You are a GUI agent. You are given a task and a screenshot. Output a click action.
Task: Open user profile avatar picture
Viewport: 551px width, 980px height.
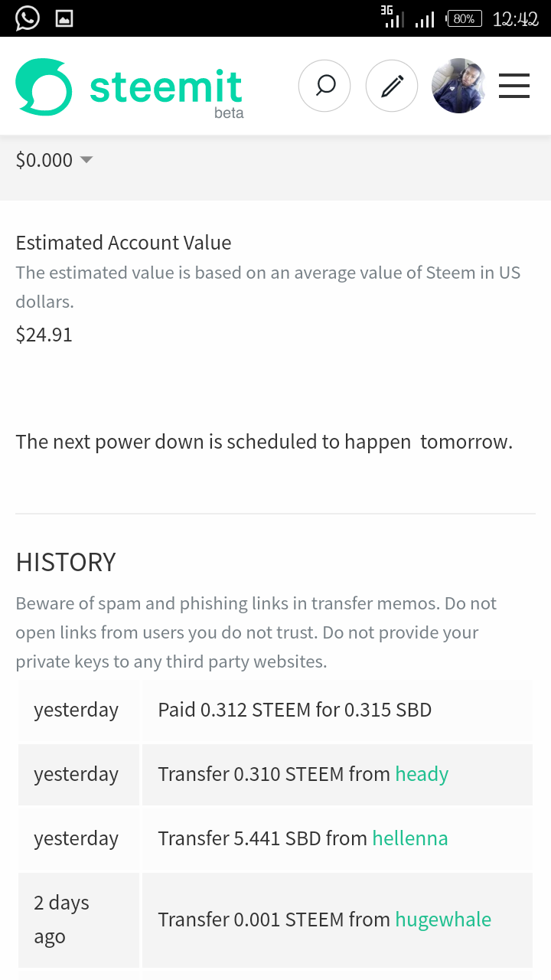point(458,86)
